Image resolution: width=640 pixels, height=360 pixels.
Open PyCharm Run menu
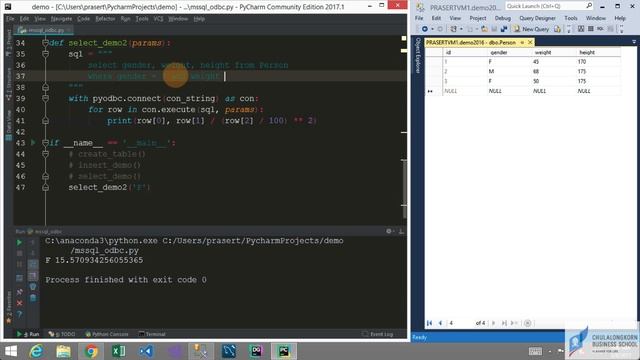(125, 19)
